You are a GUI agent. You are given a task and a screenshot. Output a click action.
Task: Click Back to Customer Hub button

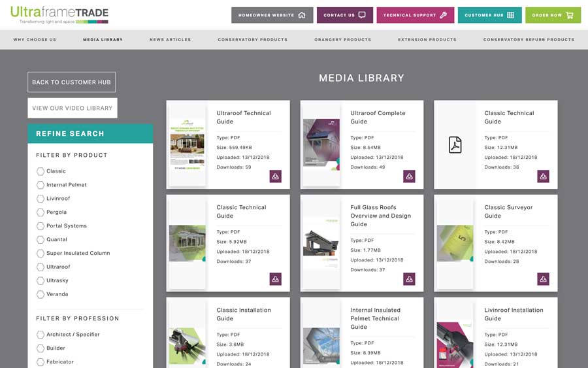click(71, 82)
